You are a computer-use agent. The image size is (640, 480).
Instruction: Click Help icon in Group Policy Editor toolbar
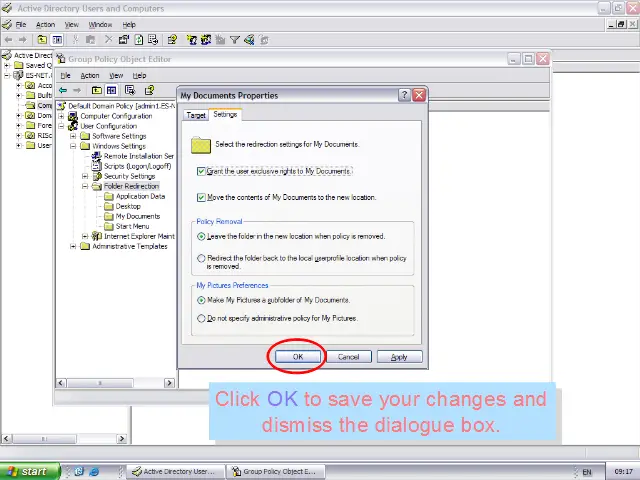coord(149,90)
